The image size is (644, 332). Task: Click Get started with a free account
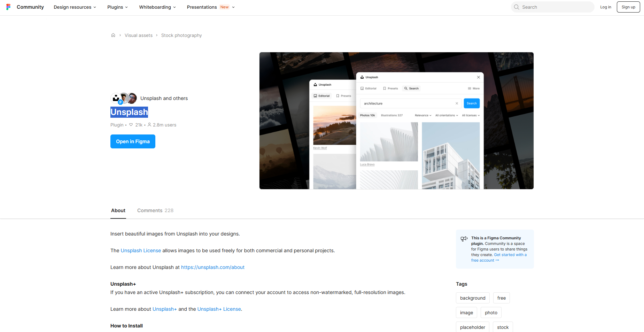coord(499,257)
